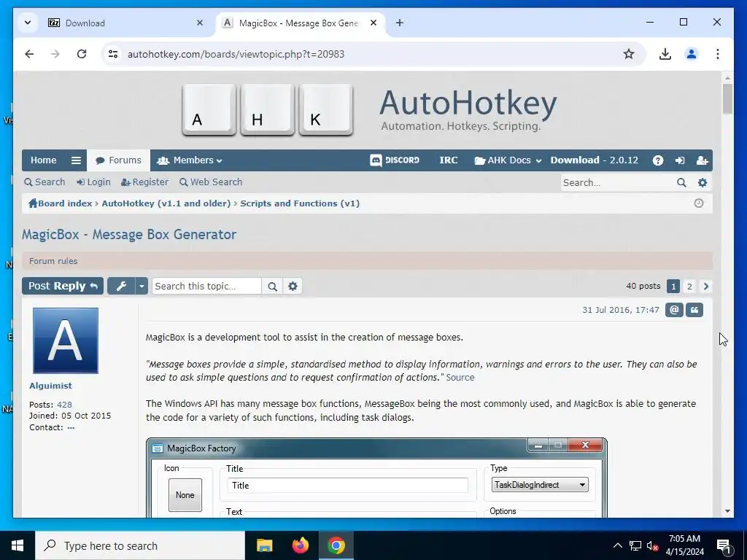Open Chrome downloads icon
Viewport: 747px width, 560px height.
point(665,54)
